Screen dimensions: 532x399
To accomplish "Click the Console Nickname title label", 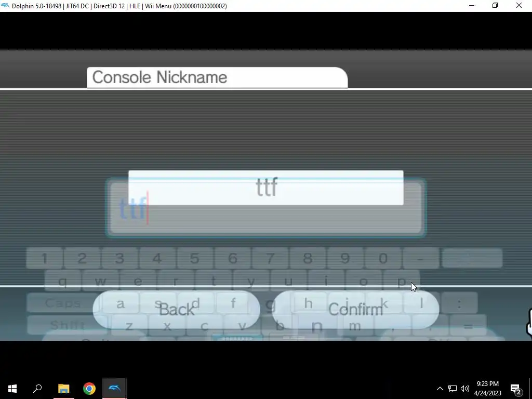I will [x=159, y=77].
